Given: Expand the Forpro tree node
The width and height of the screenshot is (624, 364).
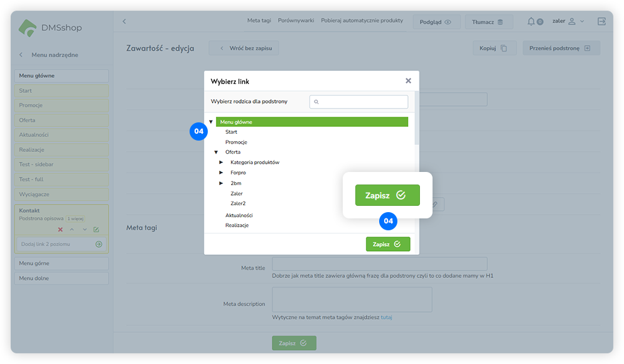Looking at the screenshot, I should coord(221,173).
